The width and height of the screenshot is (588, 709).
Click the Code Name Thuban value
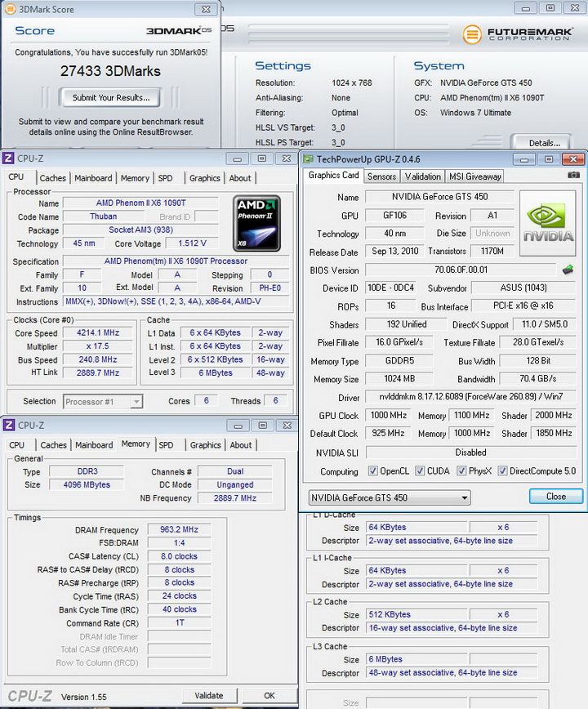[x=104, y=216]
